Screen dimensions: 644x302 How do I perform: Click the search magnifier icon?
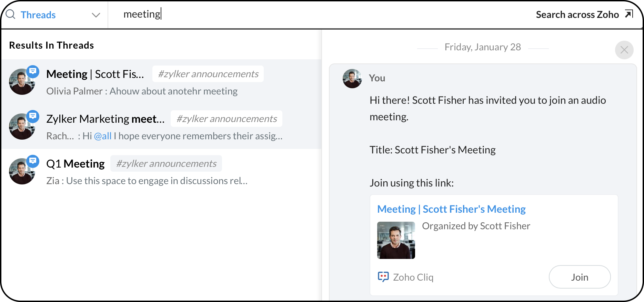tap(11, 14)
